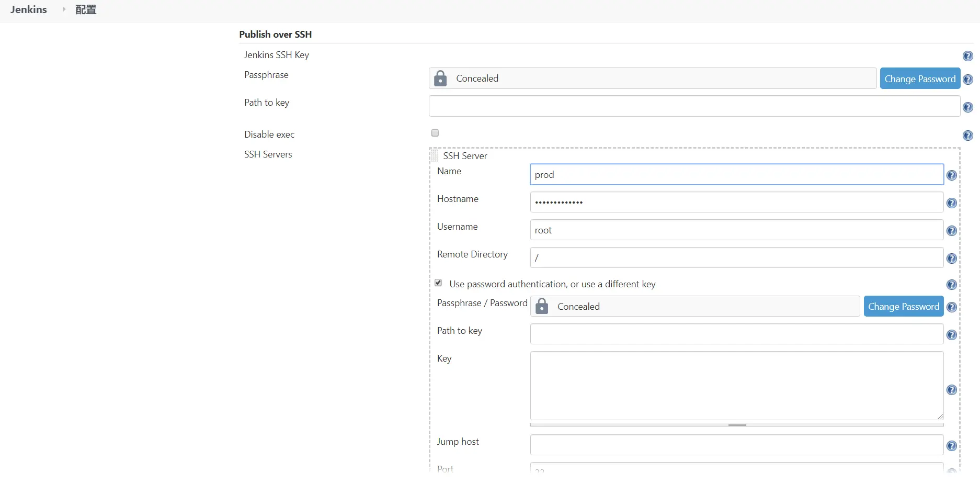980x483 pixels.
Task: Open breadcrumb arrow menu after Jenkins
Action: click(x=64, y=9)
